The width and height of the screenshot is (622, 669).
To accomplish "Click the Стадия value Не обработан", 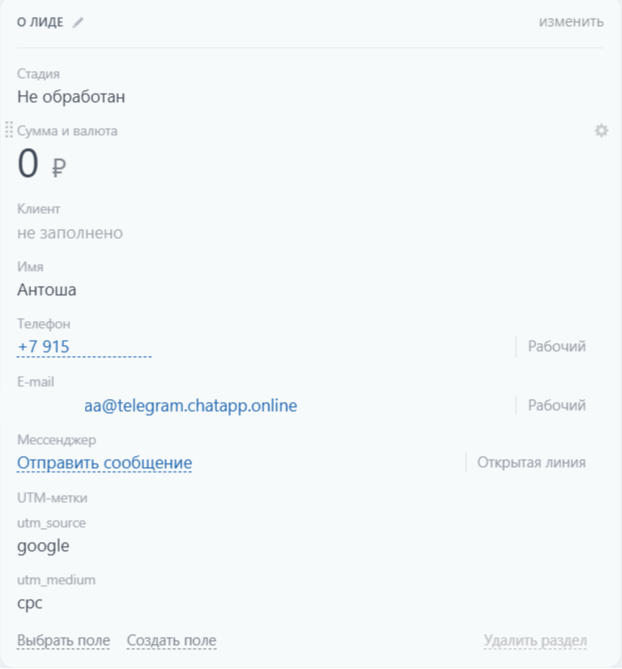I will click(71, 97).
